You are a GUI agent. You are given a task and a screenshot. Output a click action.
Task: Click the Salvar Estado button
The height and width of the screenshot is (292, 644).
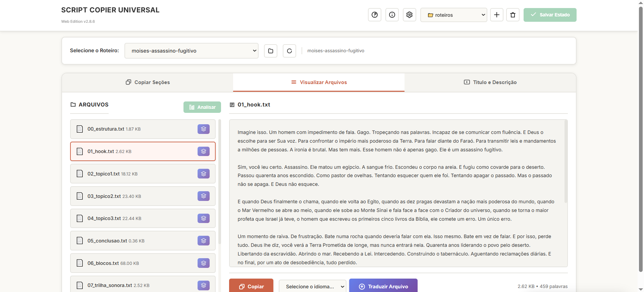coord(550,15)
